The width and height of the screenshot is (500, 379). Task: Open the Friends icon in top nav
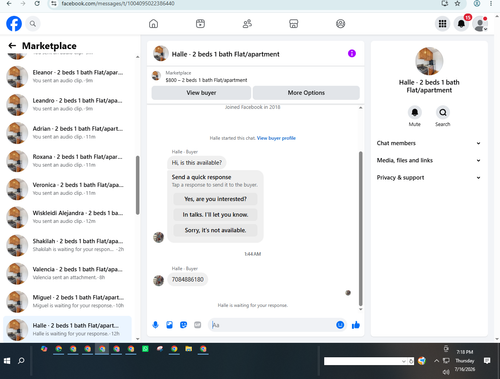(247, 24)
